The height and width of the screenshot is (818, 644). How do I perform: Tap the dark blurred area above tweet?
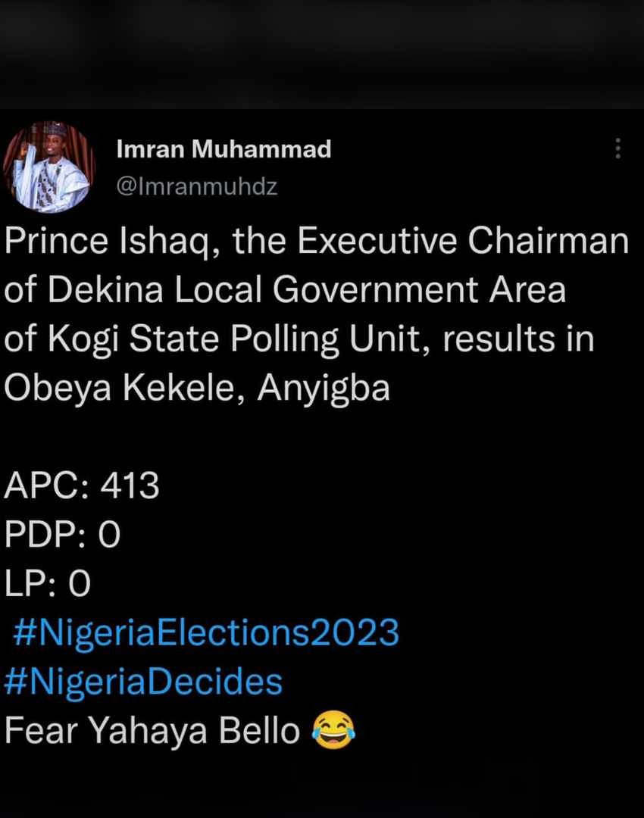(322, 55)
